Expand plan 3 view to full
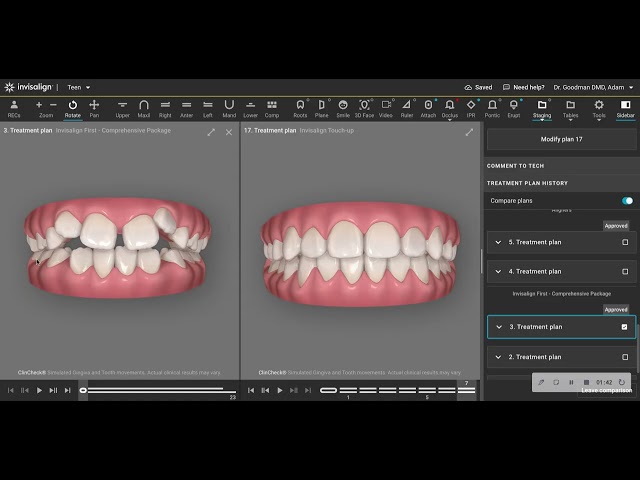This screenshot has height=480, width=640. point(211,132)
